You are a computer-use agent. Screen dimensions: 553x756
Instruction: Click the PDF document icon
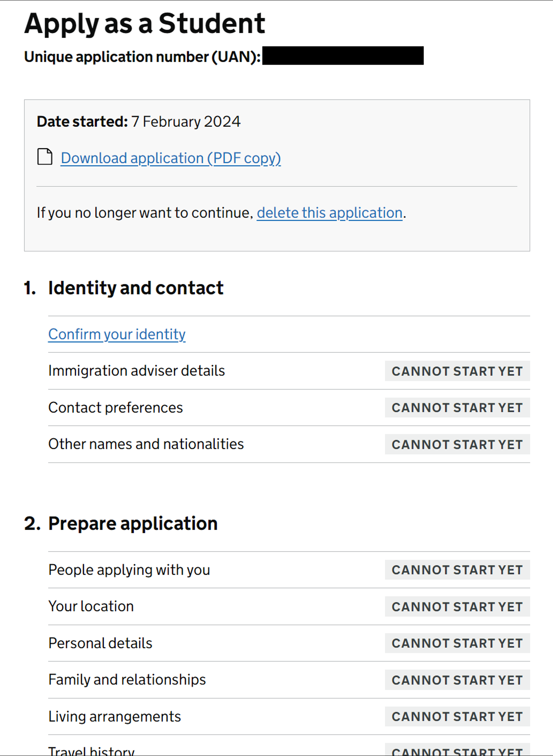coord(45,157)
